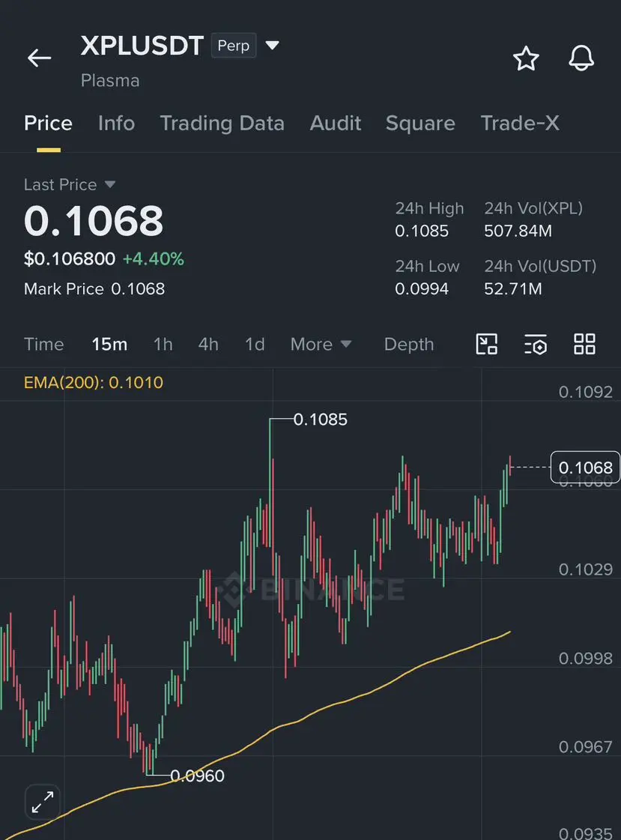Open chart indicator settings icon

coord(536,345)
